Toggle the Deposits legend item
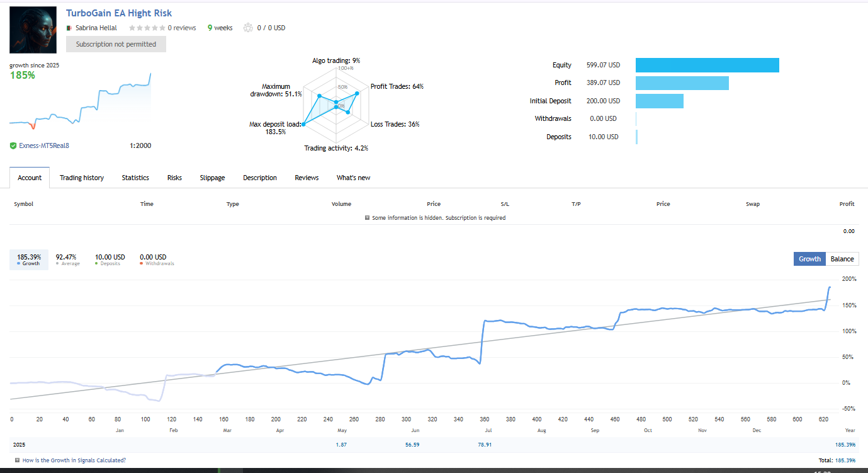Screen dimensions: 868x473 tap(110, 259)
